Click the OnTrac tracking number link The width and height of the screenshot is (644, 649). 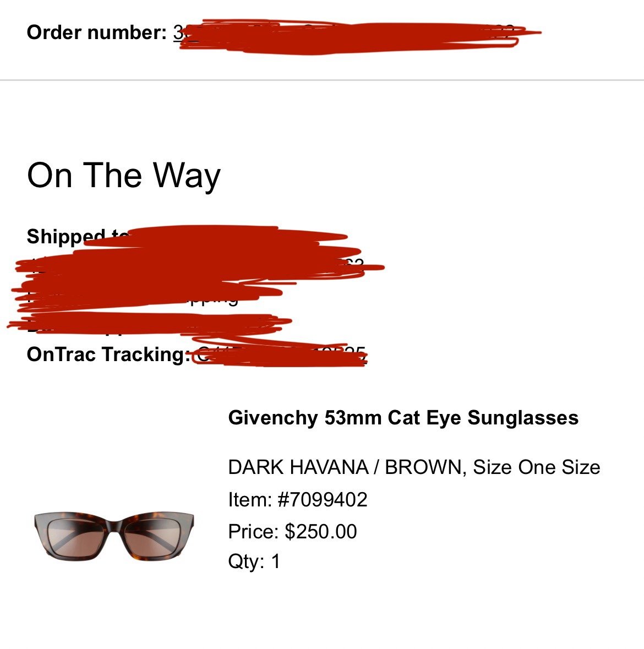tap(281, 355)
